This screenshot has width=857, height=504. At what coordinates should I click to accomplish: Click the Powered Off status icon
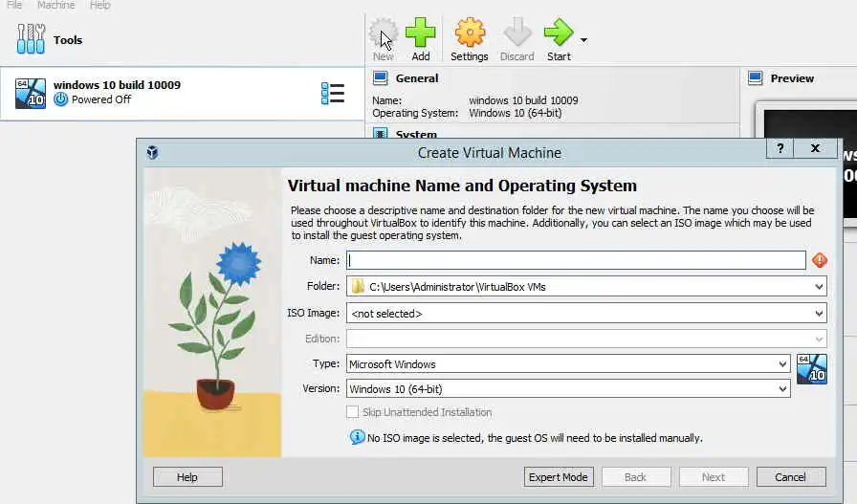click(x=60, y=99)
